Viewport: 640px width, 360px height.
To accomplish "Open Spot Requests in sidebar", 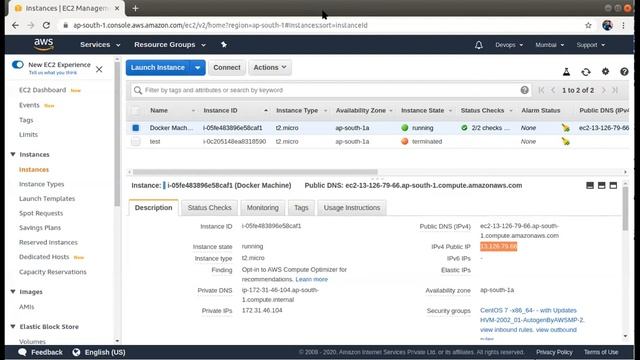I will (41, 213).
